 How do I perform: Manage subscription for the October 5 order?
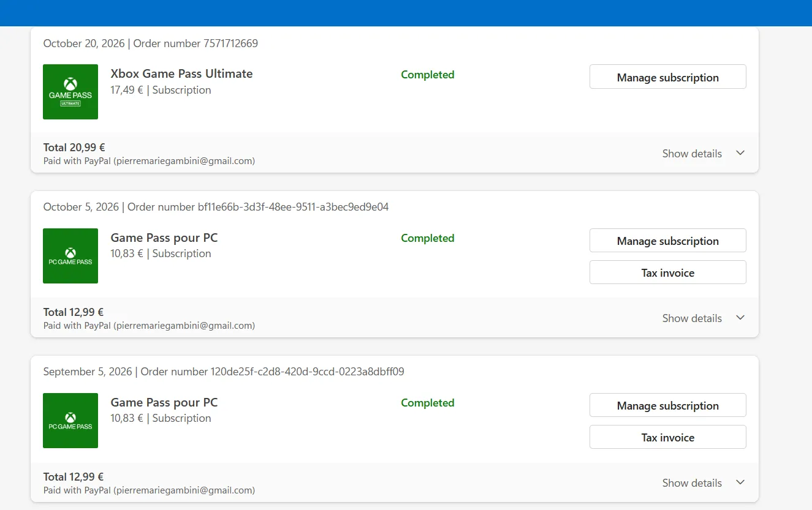click(x=668, y=241)
